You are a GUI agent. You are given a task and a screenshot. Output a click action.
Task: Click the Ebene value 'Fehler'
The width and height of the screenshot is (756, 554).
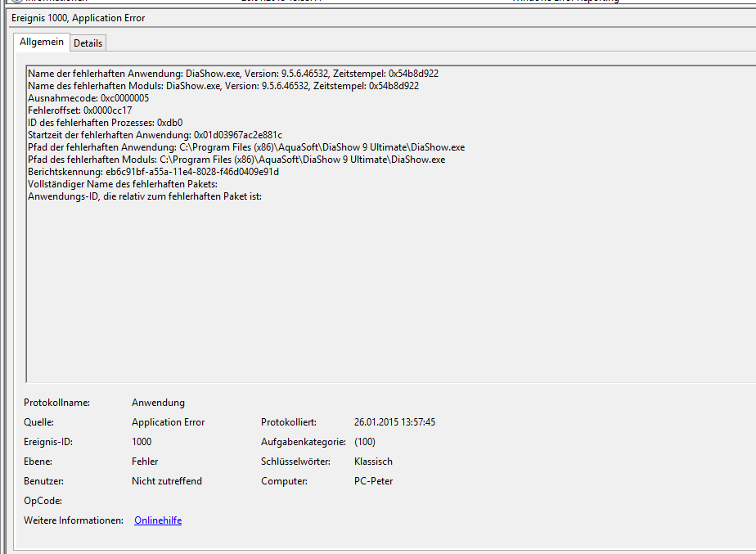(145, 462)
